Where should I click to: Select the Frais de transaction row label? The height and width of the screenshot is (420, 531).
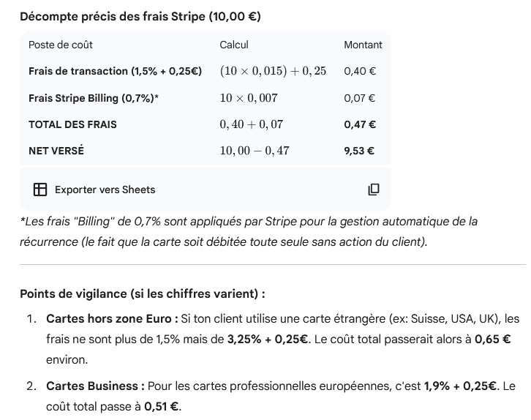[x=115, y=71]
